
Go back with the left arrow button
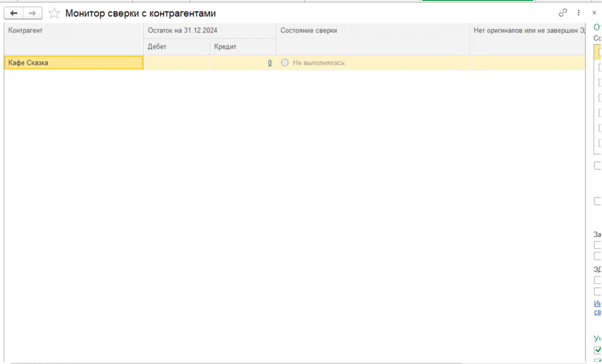coord(14,13)
